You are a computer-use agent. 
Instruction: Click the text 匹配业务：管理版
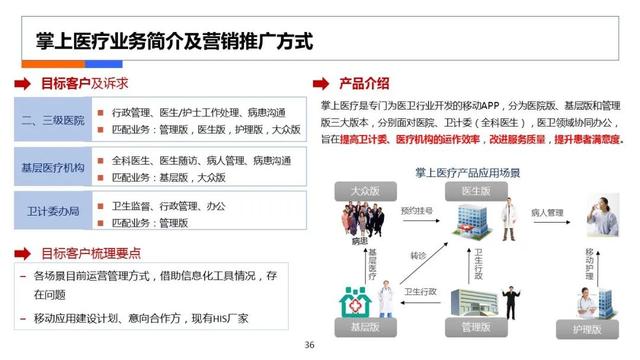click(x=150, y=223)
